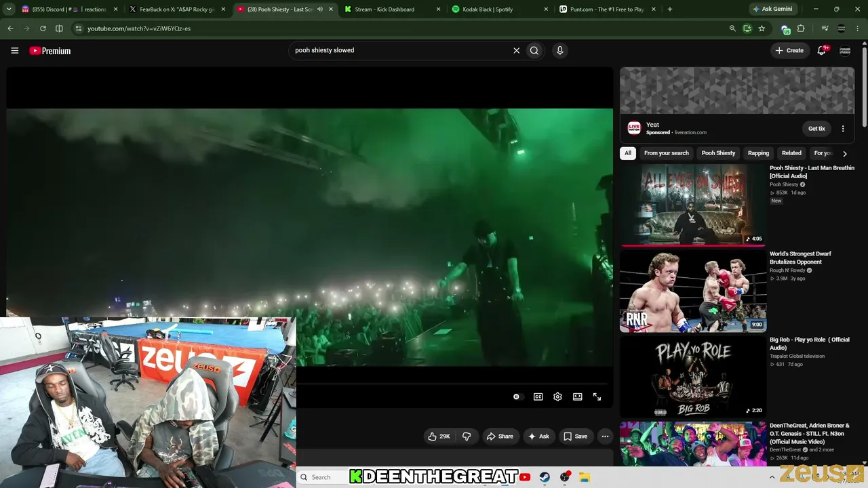Clear the YouTube search box text
Image resolution: width=868 pixels, height=488 pixels.
[516, 50]
